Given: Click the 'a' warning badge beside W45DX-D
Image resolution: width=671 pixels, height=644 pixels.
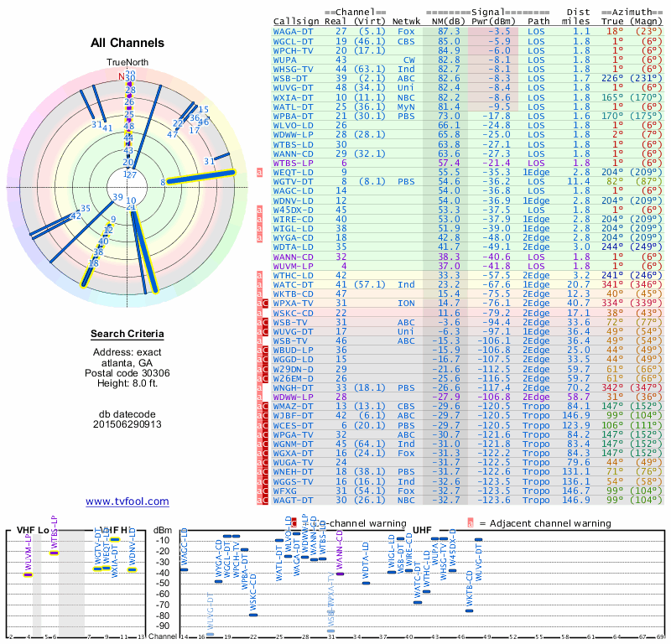Looking at the screenshot, I should point(259,210).
